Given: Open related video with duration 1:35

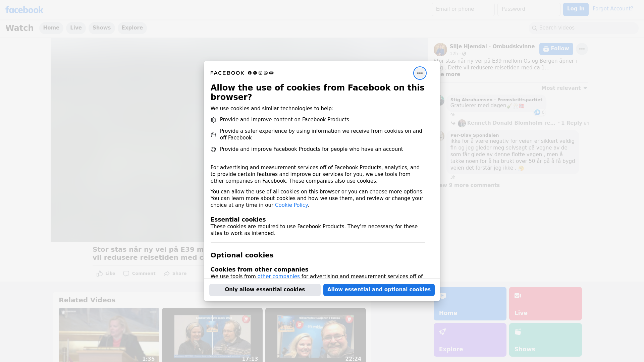Looking at the screenshot, I should 109,335.
